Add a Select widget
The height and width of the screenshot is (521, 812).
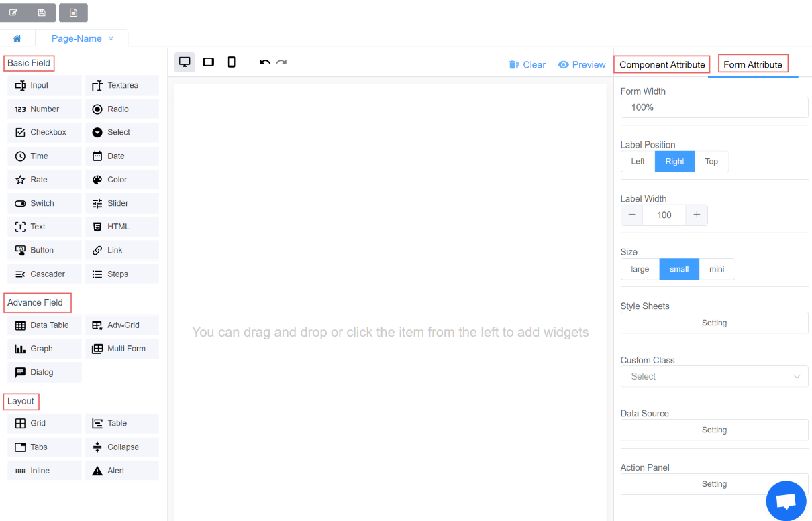pos(121,132)
